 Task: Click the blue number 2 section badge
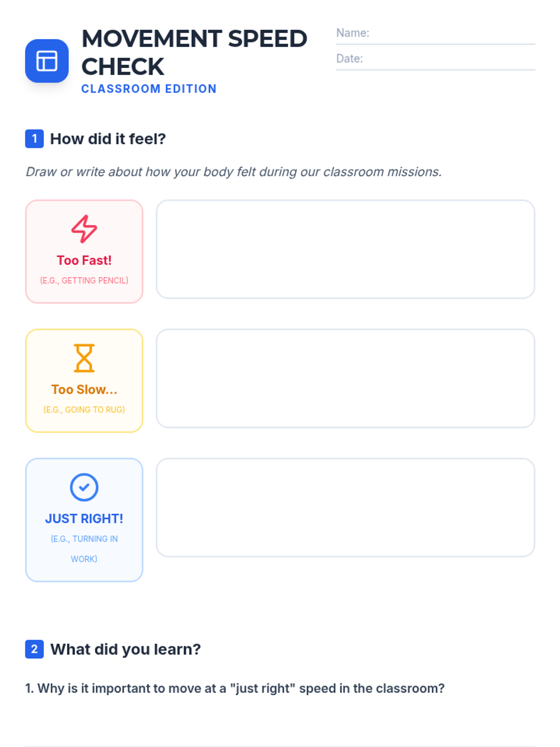(x=34, y=649)
